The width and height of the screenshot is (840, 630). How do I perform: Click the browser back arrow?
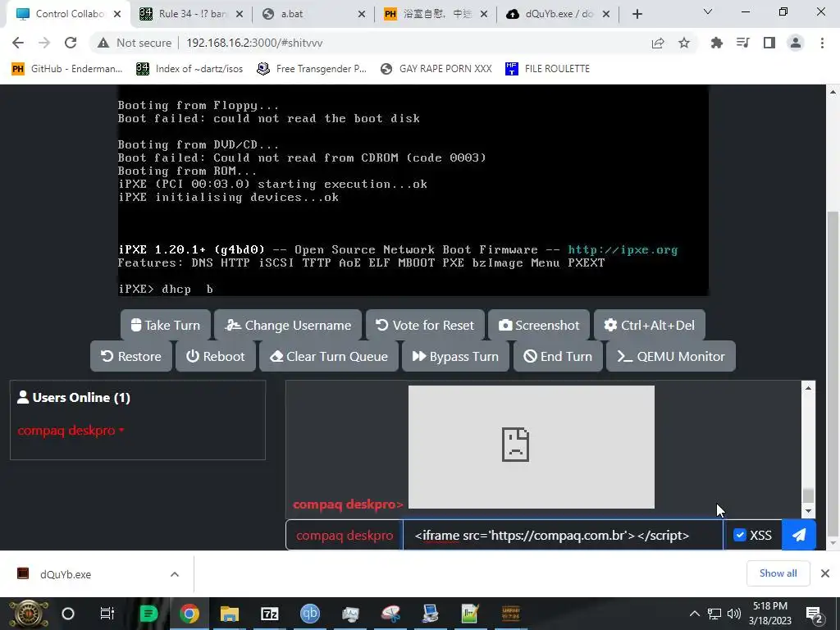tap(18, 43)
